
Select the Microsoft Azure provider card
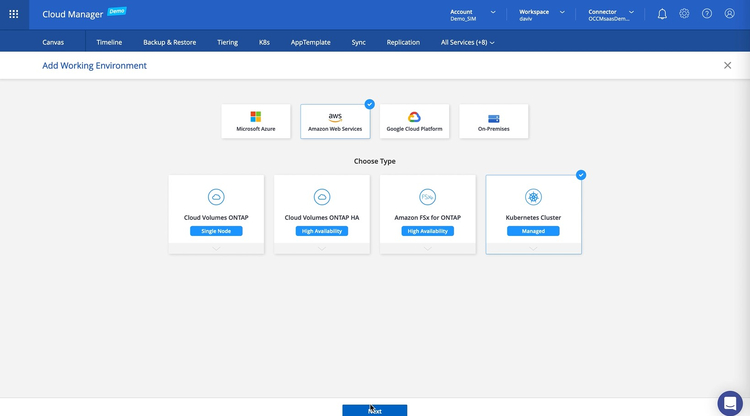pyautogui.click(x=255, y=121)
